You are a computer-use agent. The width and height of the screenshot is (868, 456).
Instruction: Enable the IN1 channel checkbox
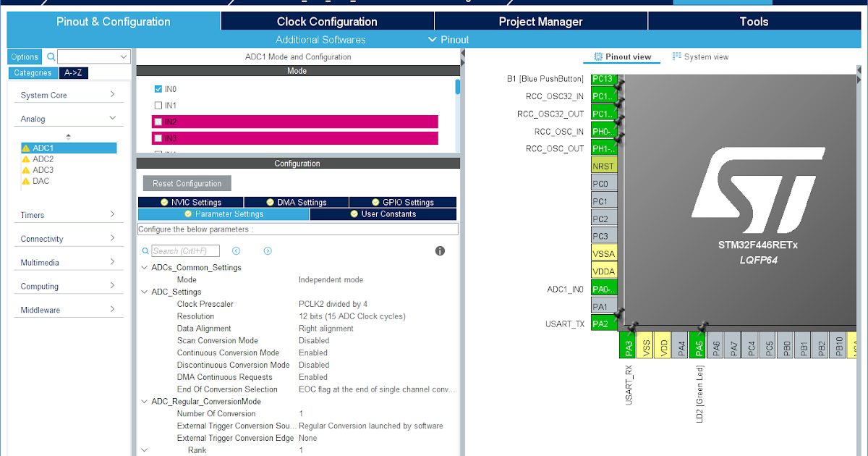(158, 104)
